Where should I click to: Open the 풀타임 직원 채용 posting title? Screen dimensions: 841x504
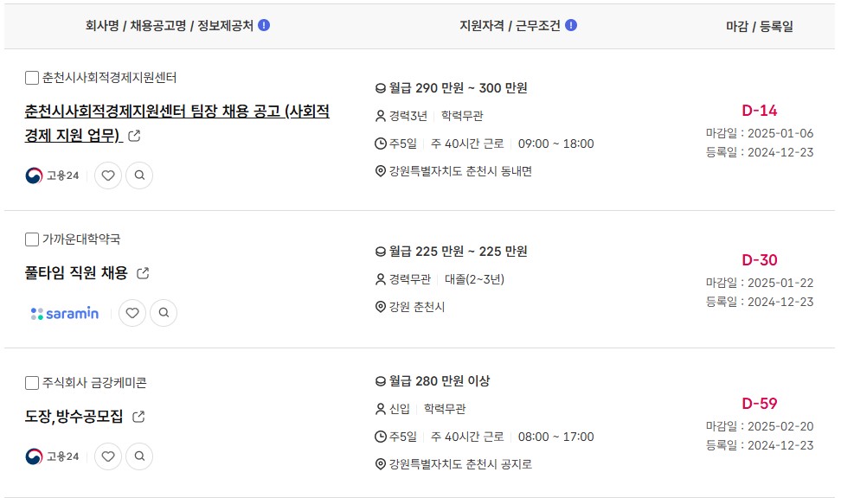[x=76, y=273]
